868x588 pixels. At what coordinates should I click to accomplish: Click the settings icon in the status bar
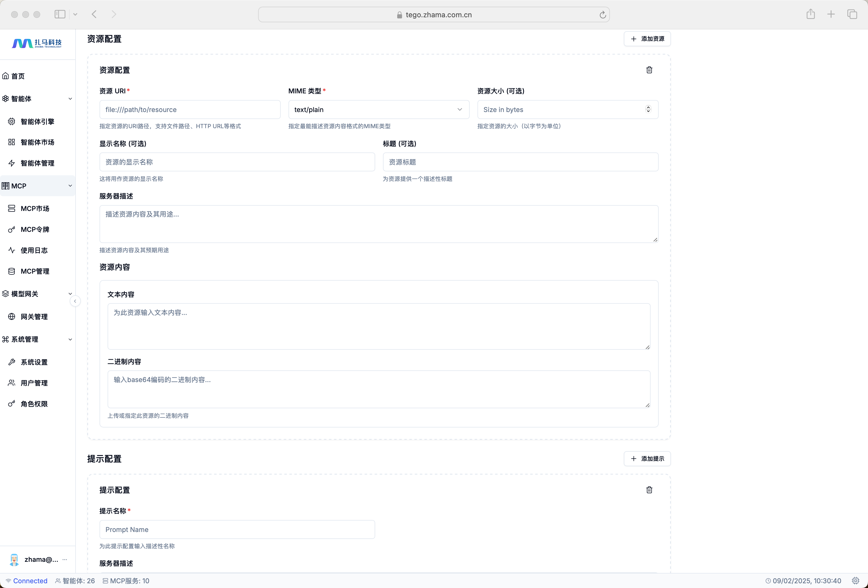pos(855,580)
